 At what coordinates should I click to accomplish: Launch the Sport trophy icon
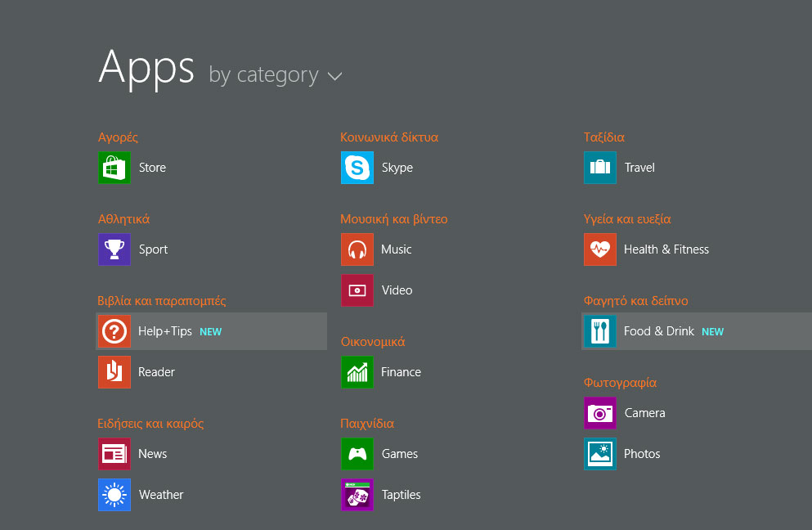tap(114, 249)
